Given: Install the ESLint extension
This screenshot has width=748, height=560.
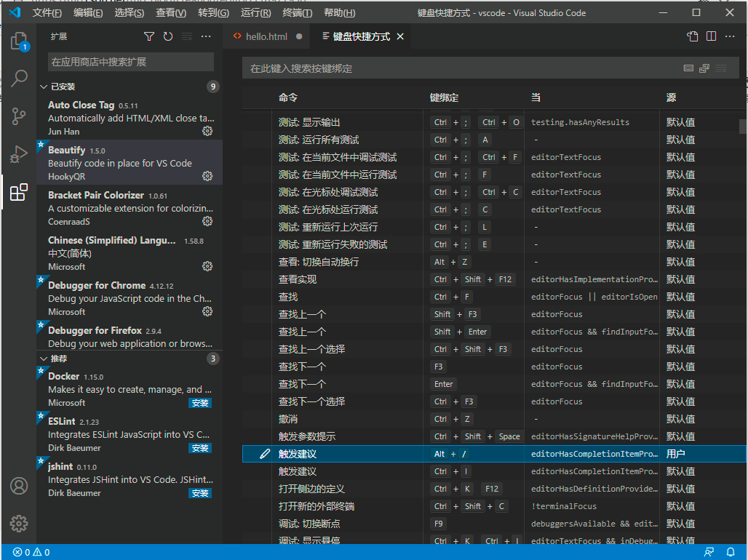Looking at the screenshot, I should (x=200, y=448).
